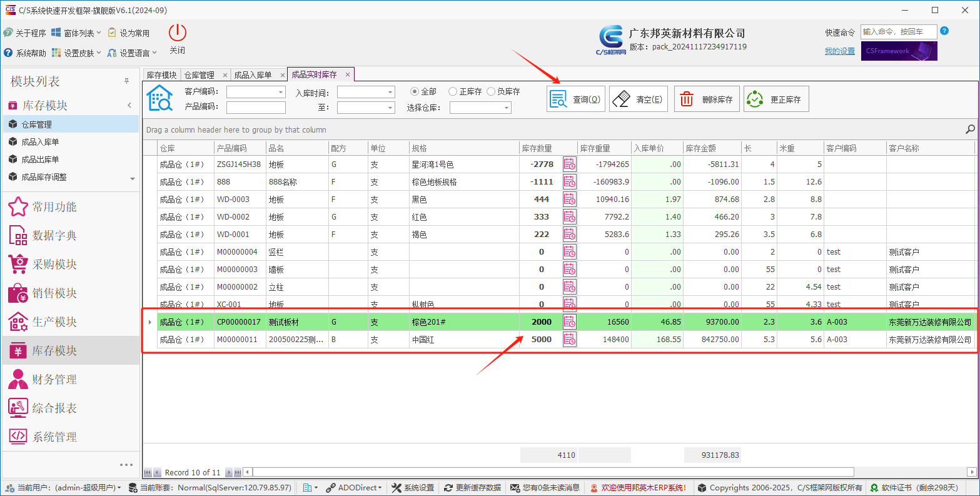Open the 财务管理 module
980x496 pixels.
[71, 379]
